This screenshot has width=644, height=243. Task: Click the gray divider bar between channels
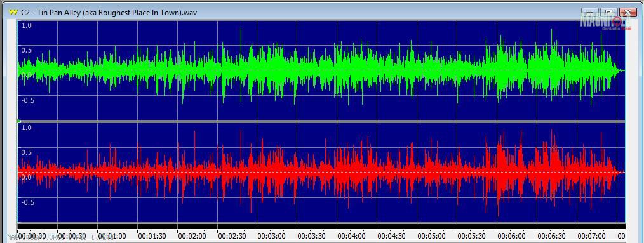point(321,122)
